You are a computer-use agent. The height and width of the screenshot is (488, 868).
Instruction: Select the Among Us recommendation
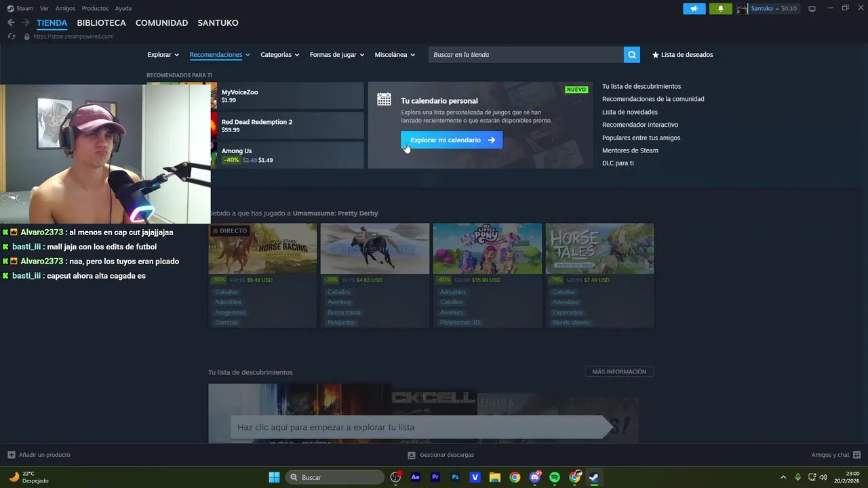click(291, 155)
